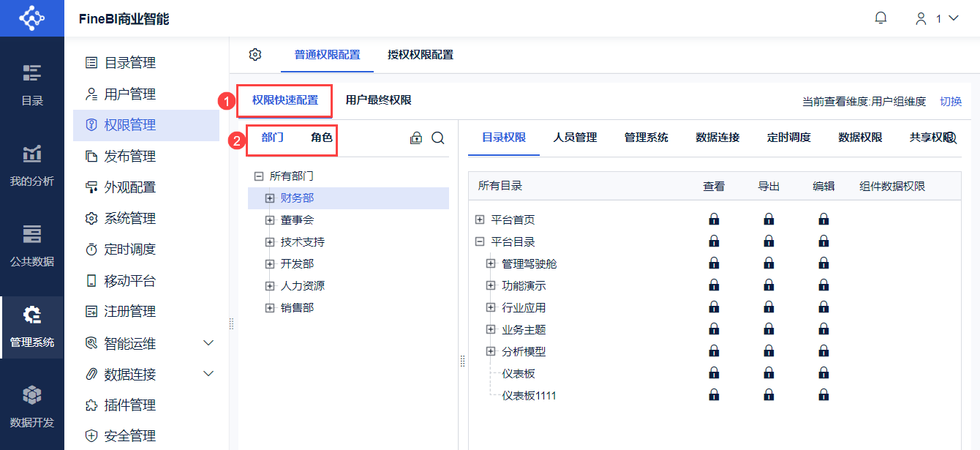Click the FineBI logo icon

(x=31, y=18)
